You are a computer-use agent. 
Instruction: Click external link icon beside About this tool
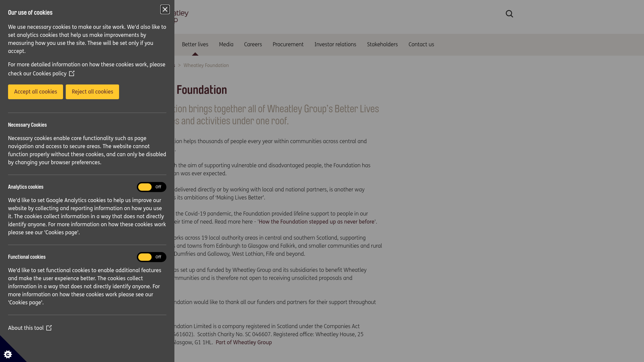[x=49, y=328]
